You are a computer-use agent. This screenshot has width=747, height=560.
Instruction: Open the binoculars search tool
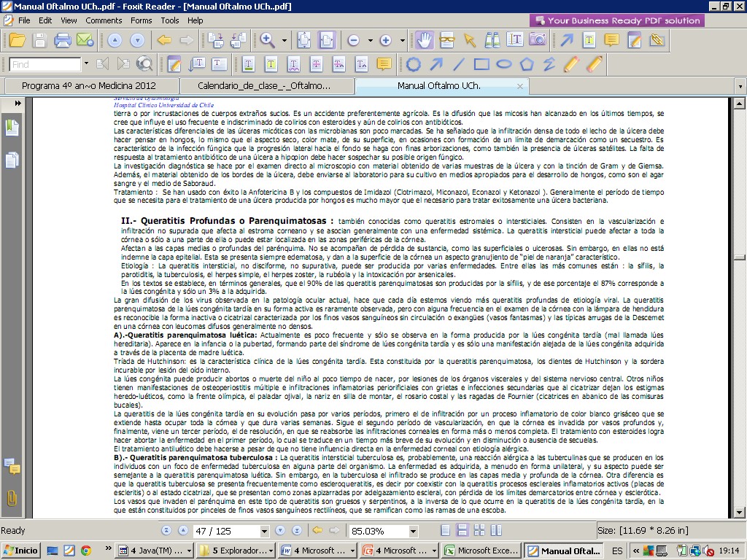tap(492, 40)
